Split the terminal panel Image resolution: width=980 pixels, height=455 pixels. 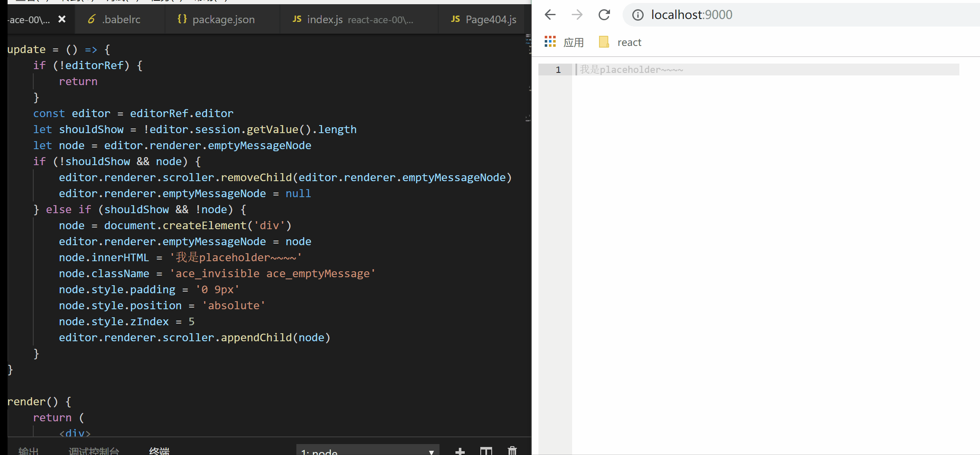pyautogui.click(x=486, y=451)
